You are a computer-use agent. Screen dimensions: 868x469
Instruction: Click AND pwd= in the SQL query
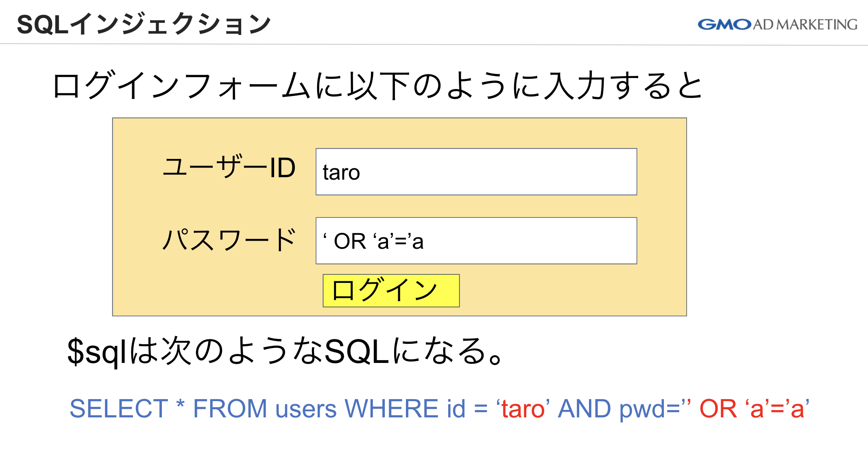pos(618,408)
